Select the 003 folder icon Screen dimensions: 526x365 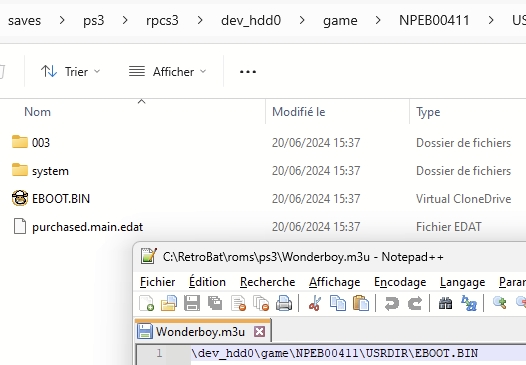tap(20, 142)
